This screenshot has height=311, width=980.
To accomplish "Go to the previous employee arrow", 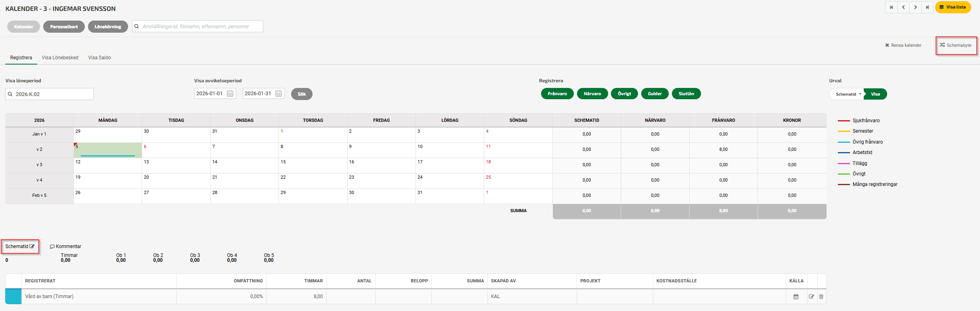I will [x=903, y=7].
